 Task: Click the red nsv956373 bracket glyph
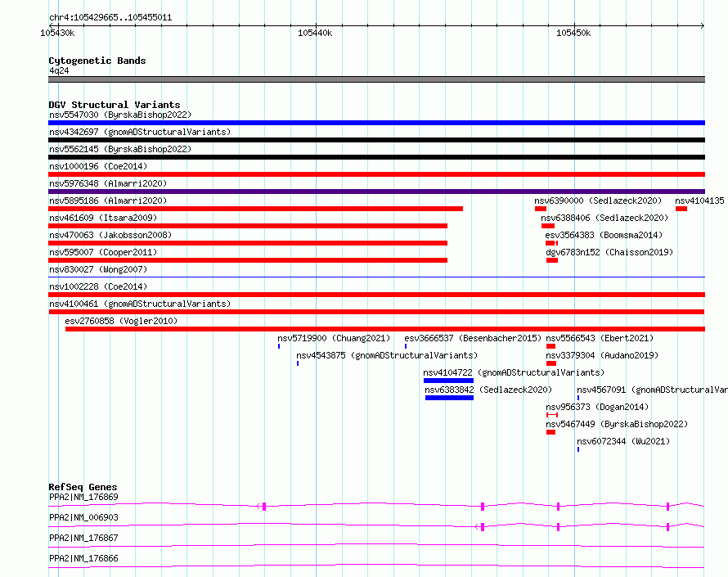[x=552, y=415]
